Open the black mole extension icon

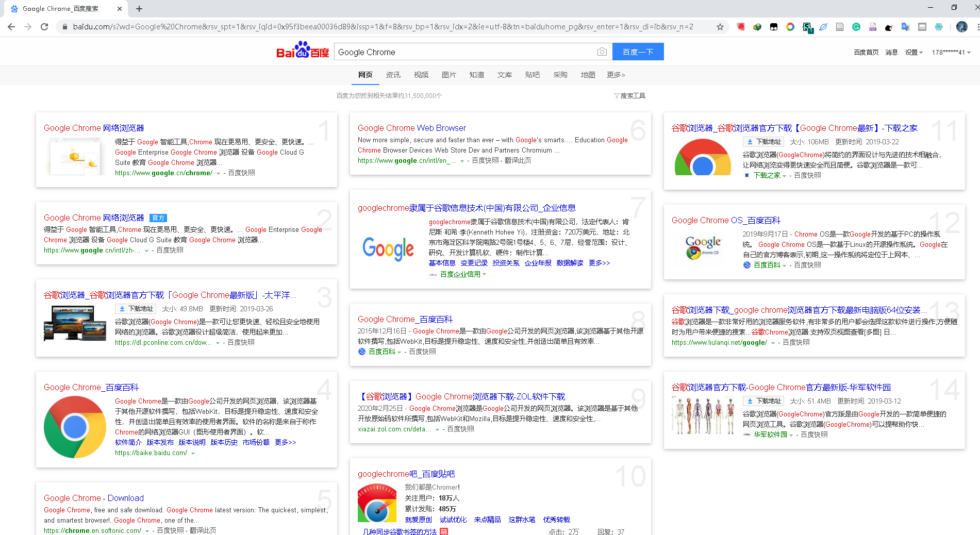point(889,27)
